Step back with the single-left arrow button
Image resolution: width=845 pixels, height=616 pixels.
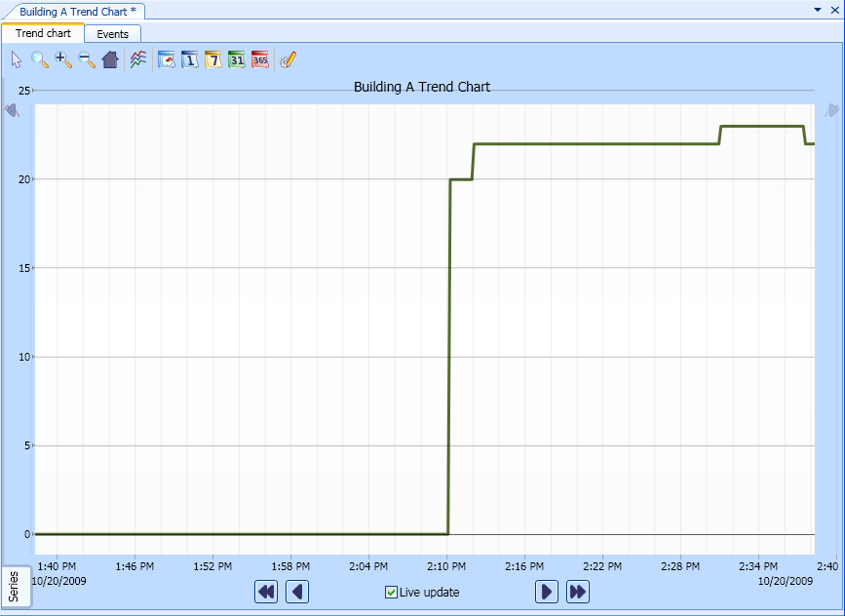pyautogui.click(x=297, y=592)
